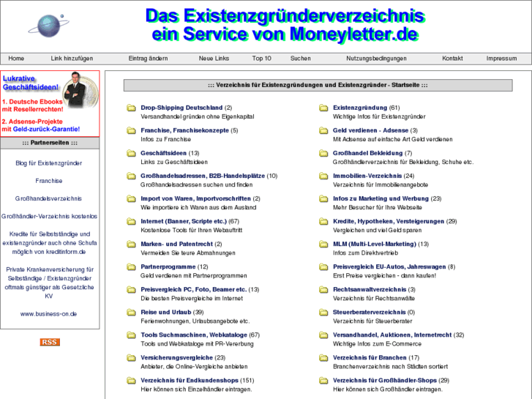Open the Existenzgründung category link
532x399 pixels.
tap(360, 108)
